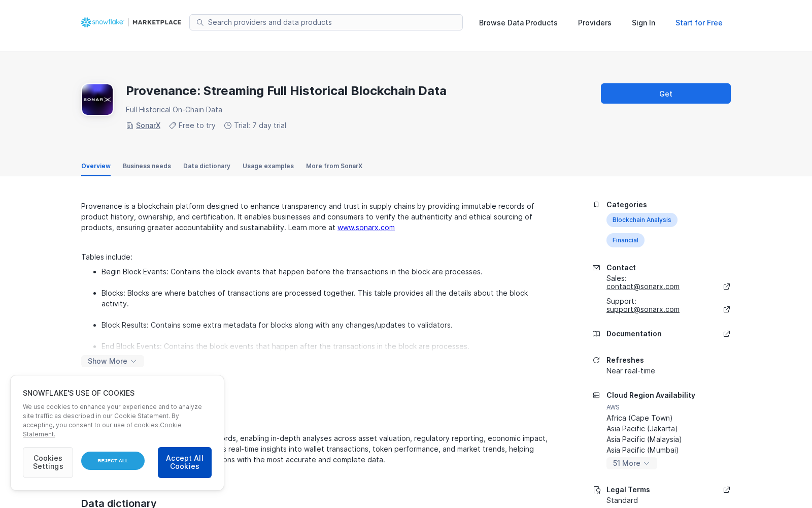Viewport: 812px width, 508px height.
Task: Click the contact@sonarx.com email link
Action: (x=643, y=287)
